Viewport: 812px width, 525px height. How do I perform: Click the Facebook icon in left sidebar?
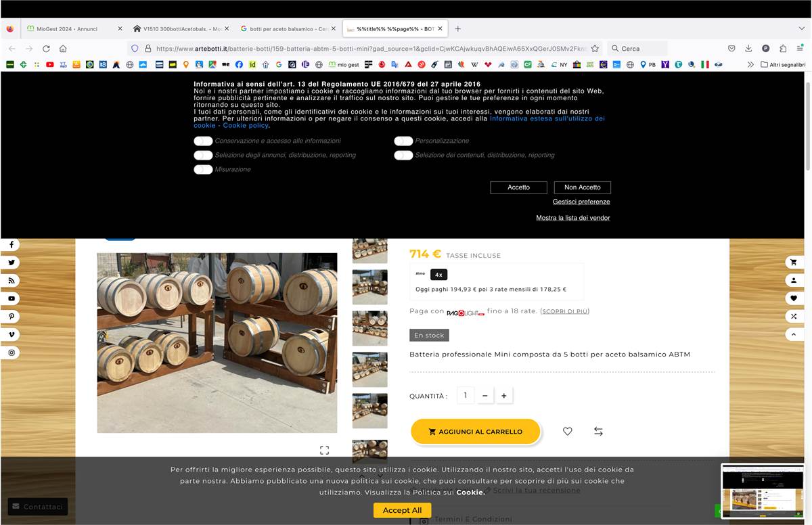tap(12, 244)
